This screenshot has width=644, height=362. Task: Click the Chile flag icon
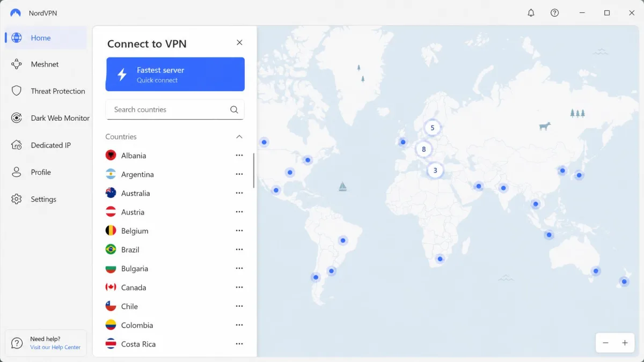click(111, 306)
